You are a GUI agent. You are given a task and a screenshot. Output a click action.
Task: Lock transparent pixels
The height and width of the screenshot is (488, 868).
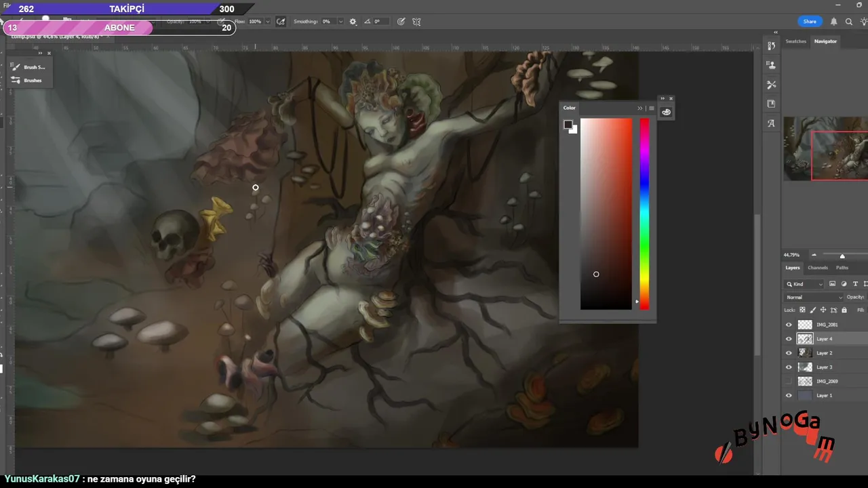(803, 310)
